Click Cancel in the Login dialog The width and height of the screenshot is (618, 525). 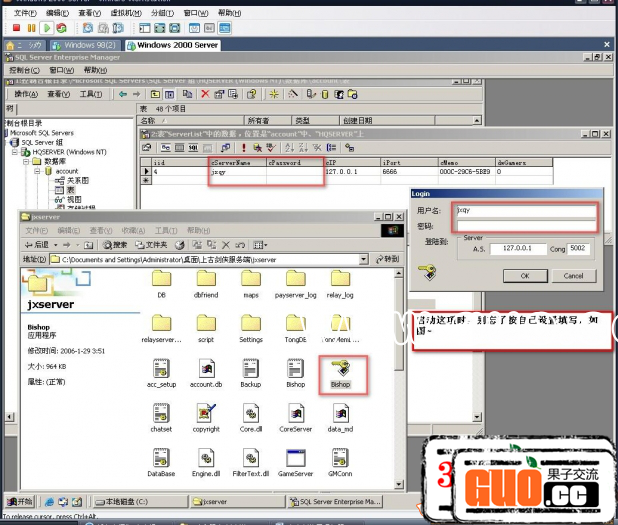point(573,276)
